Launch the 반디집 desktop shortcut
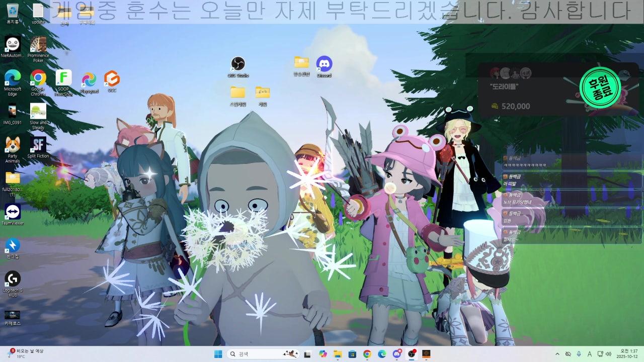The height and width of the screenshot is (362, 644). pos(13,248)
